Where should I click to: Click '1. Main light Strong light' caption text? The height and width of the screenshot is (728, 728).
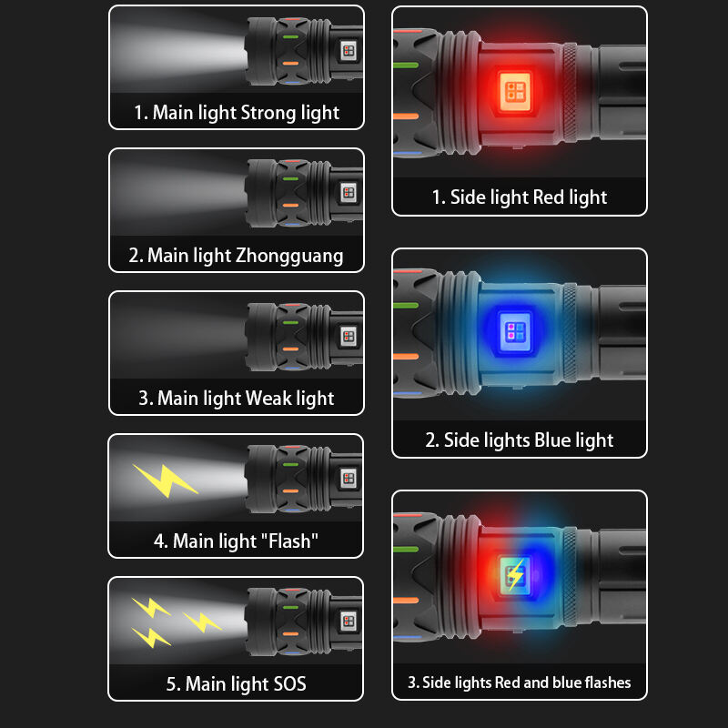pos(237,113)
